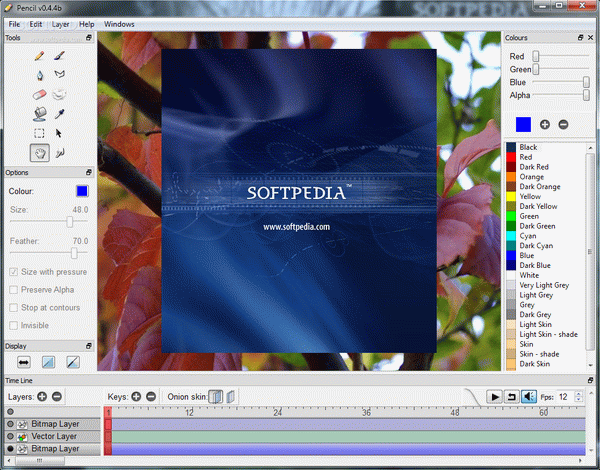Undock the Colours panel
Screen dimensions: 600x470
[580, 38]
